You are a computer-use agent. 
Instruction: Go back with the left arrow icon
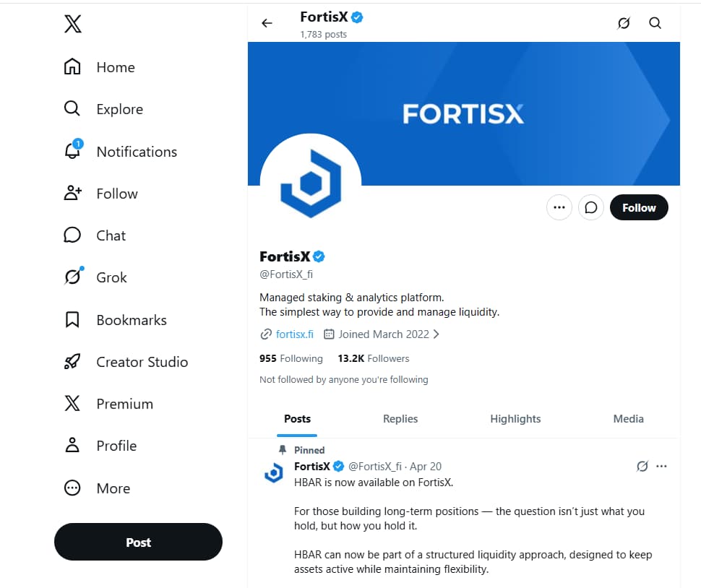267,23
